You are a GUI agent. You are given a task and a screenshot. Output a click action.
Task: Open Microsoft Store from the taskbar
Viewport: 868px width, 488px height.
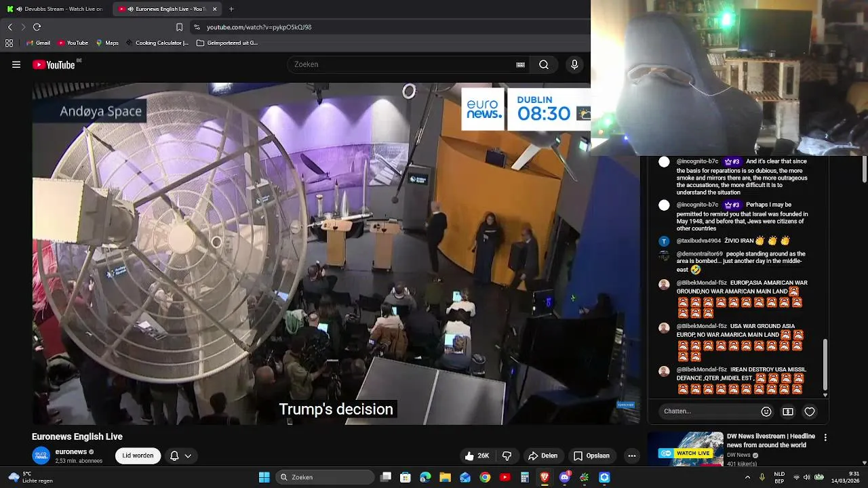406,477
